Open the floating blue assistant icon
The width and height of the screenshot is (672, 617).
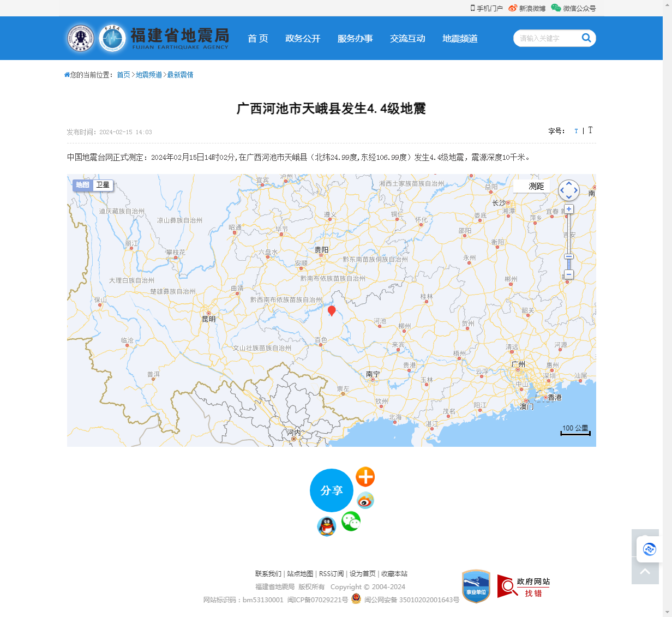(649, 549)
